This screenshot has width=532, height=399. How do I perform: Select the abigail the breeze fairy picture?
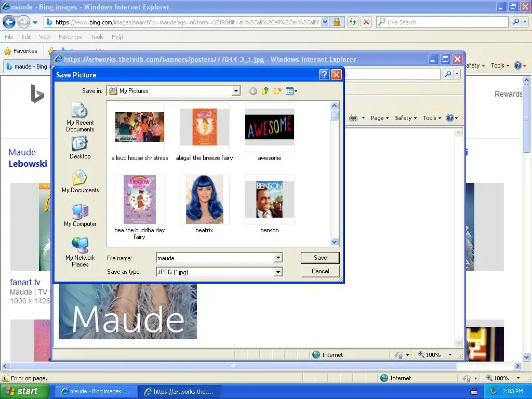coord(204,132)
